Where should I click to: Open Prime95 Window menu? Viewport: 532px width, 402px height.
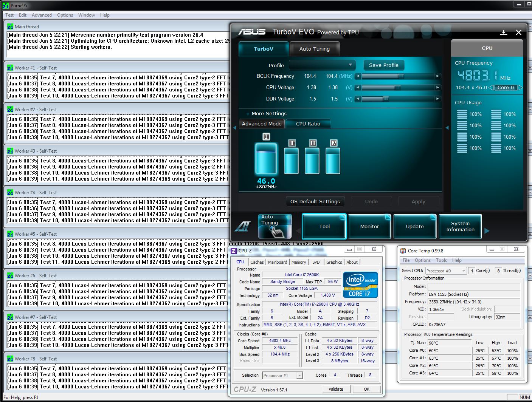[x=87, y=15]
